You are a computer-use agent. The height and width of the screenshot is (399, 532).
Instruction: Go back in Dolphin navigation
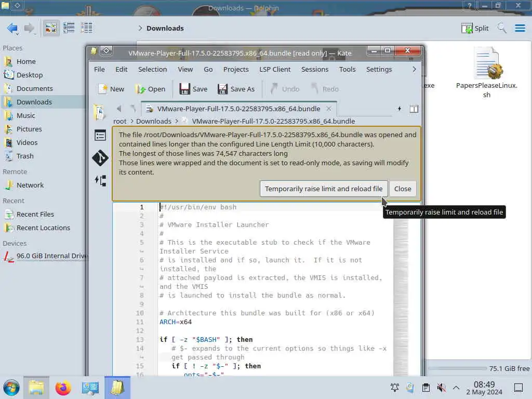pos(12,28)
